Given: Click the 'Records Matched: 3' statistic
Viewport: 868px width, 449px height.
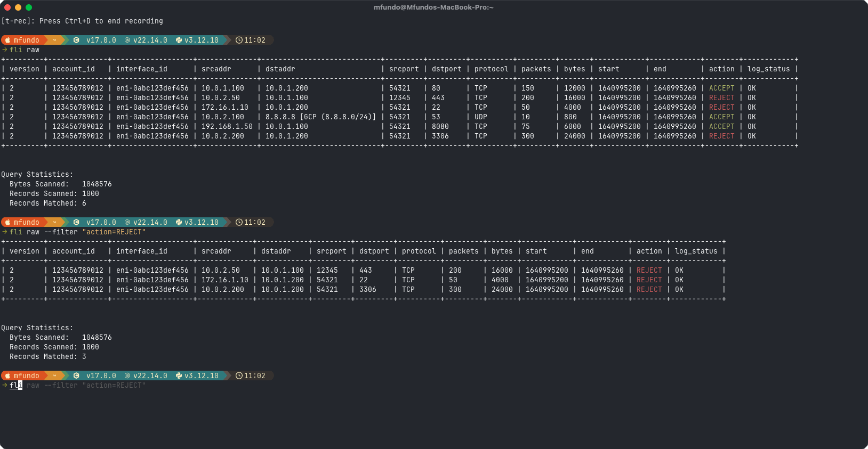Looking at the screenshot, I should point(48,356).
